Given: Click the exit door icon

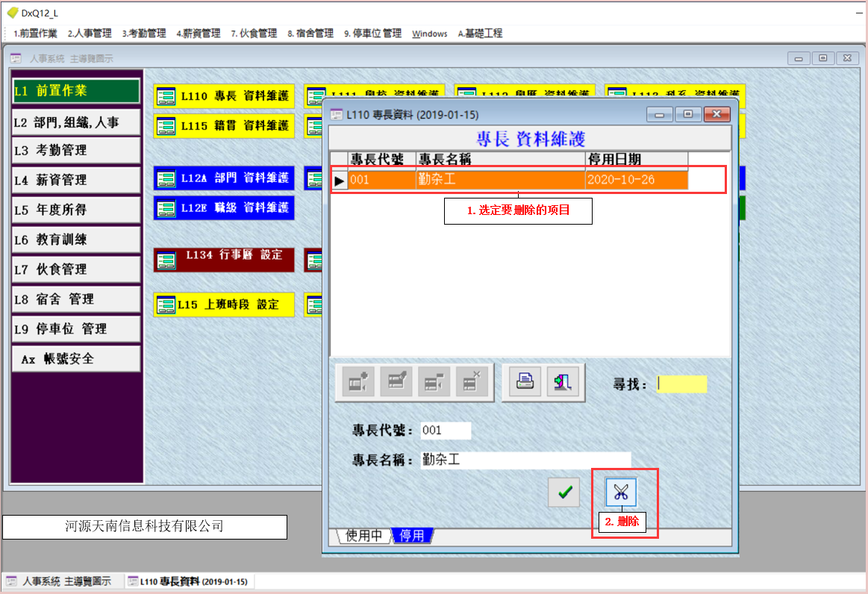Looking at the screenshot, I should tap(563, 381).
